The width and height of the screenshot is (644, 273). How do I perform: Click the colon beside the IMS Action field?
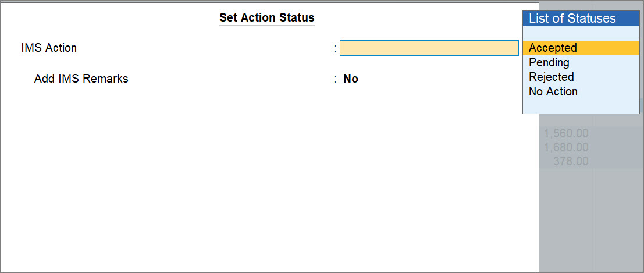click(335, 48)
